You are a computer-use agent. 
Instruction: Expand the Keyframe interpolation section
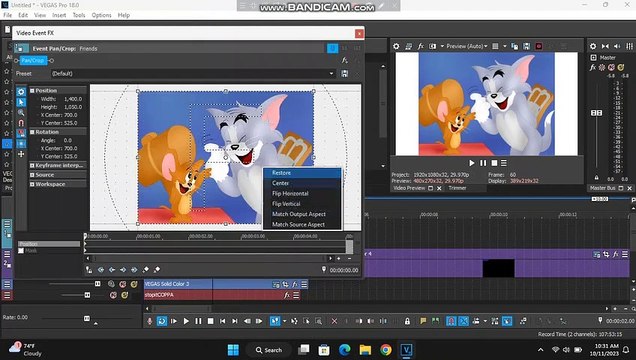[32, 165]
